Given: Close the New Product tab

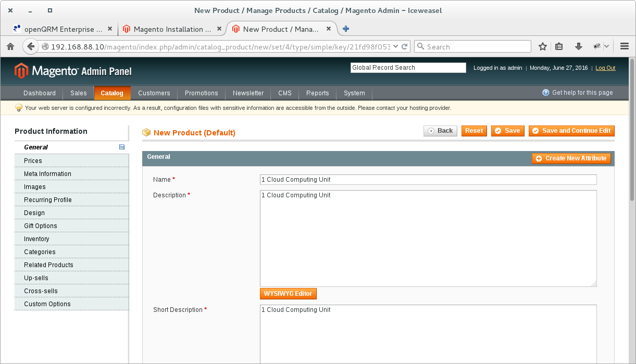Looking at the screenshot, I should (329, 29).
